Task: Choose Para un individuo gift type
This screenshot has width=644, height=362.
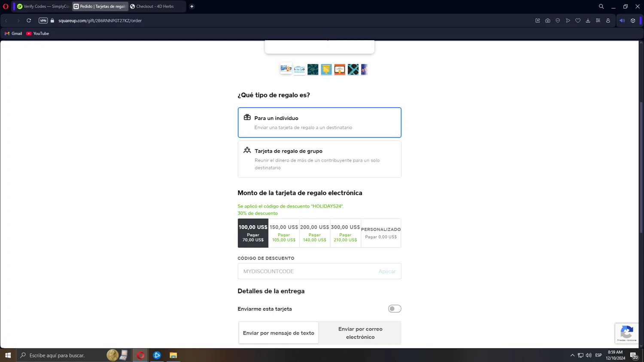Action: [x=319, y=123]
